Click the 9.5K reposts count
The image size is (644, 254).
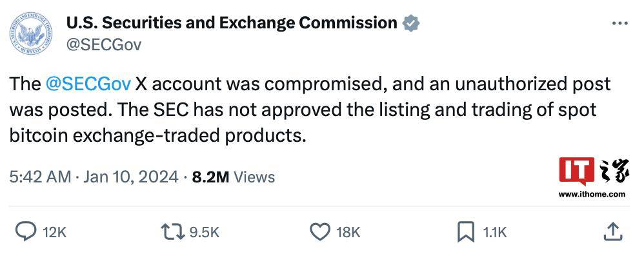(x=204, y=233)
